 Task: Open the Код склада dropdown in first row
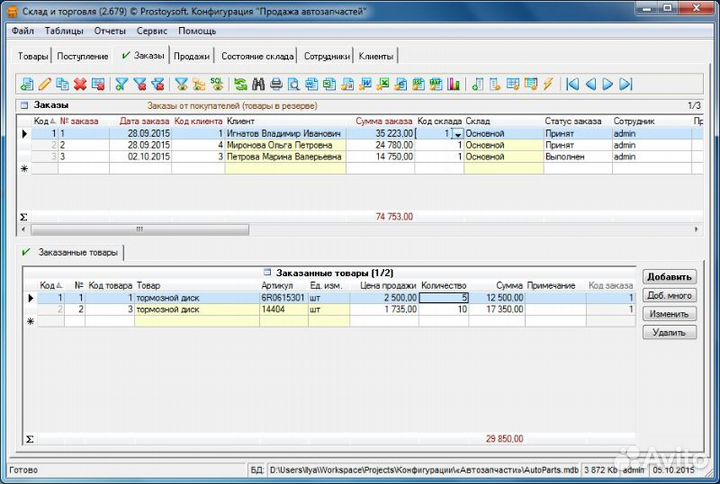tap(457, 133)
